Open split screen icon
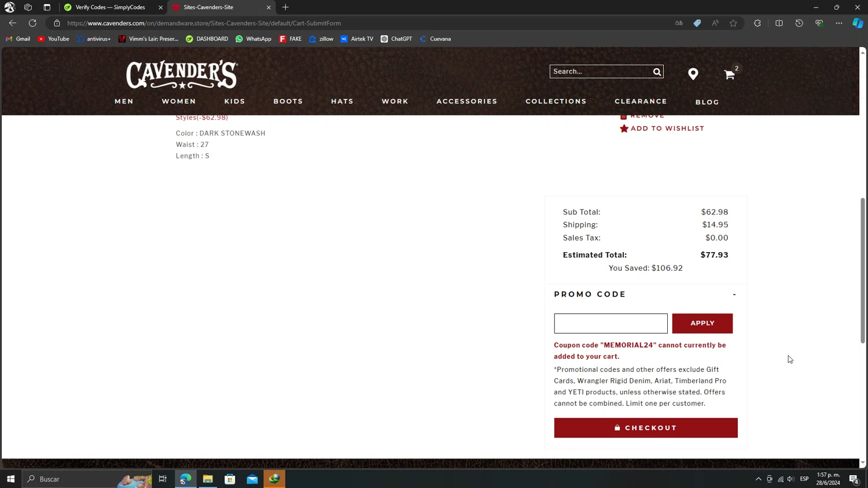Viewport: 868px width, 488px height. click(779, 23)
